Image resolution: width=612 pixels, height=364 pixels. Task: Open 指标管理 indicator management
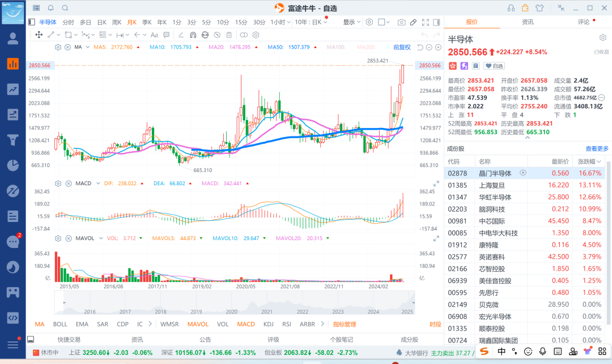345,324
